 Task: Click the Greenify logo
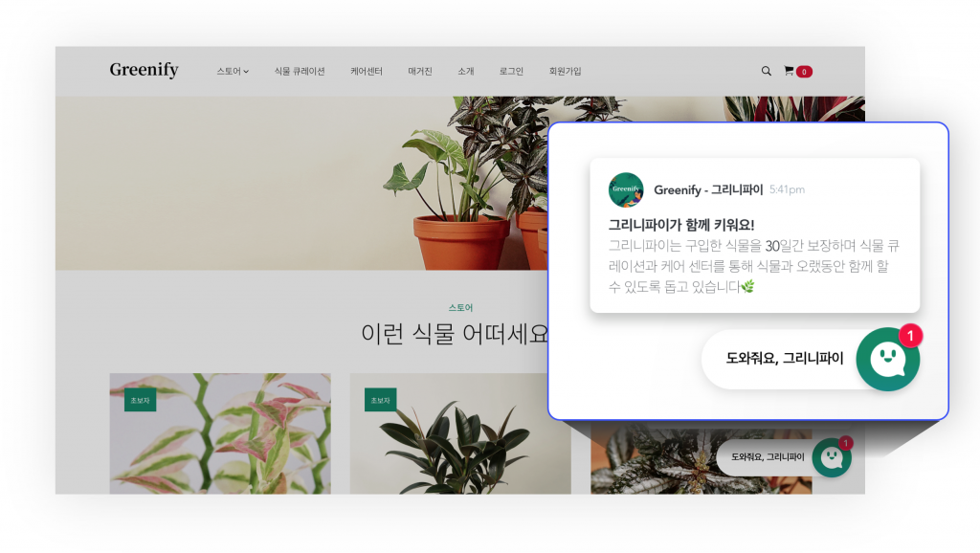point(145,70)
